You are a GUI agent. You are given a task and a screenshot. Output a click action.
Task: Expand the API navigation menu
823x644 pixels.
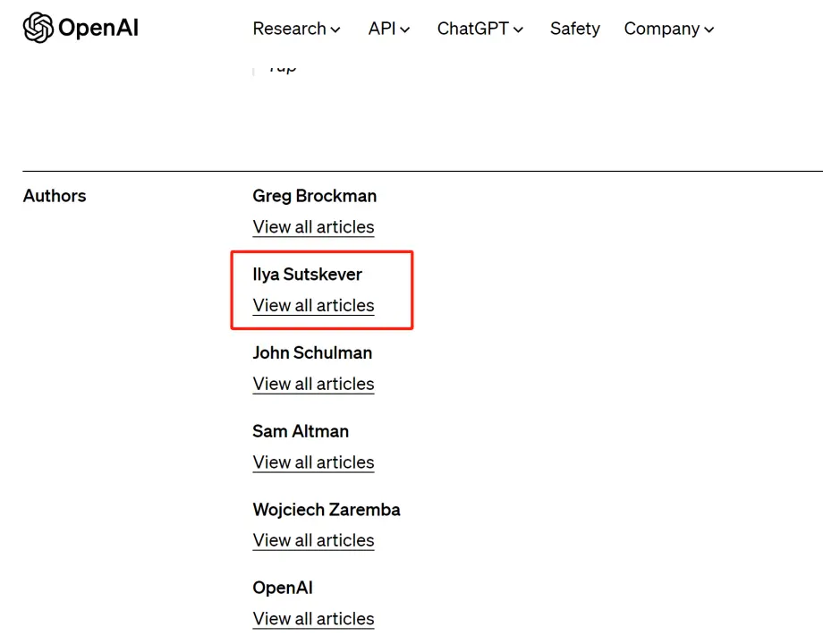click(x=389, y=29)
